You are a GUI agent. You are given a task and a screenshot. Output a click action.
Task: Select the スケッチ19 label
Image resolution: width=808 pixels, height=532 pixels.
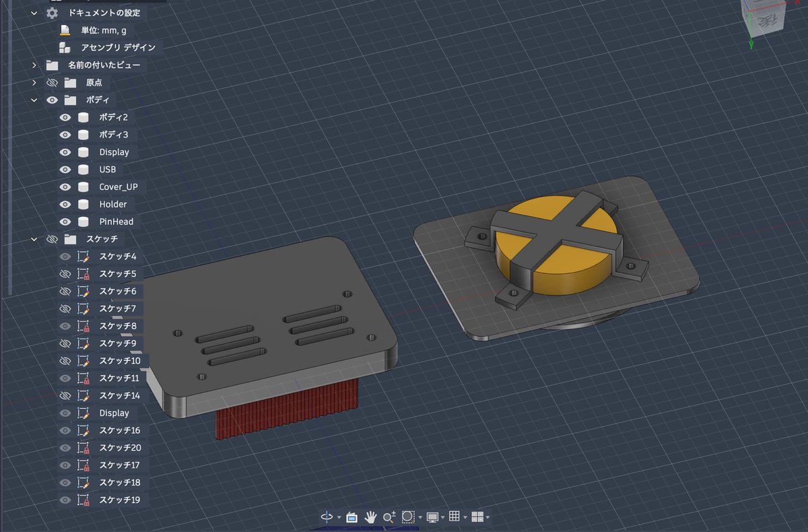[x=120, y=500]
